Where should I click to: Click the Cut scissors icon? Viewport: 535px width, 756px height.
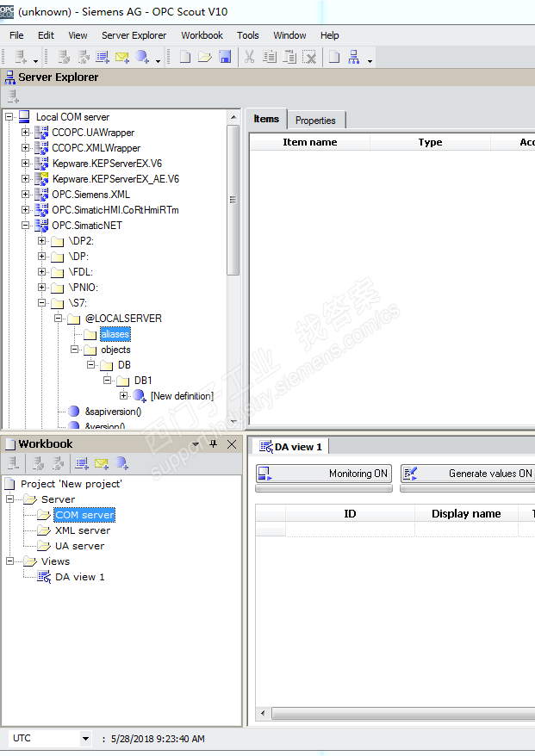point(250,57)
